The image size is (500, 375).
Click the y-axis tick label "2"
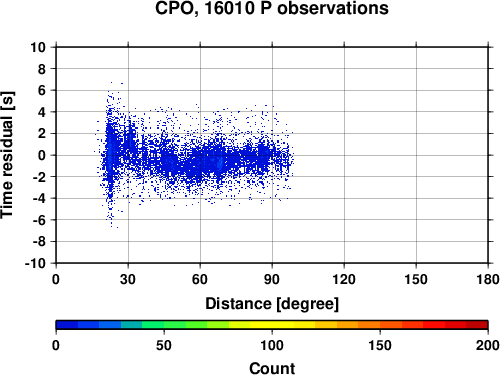42,134
